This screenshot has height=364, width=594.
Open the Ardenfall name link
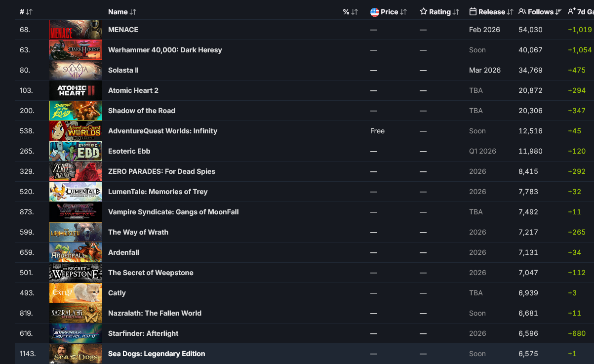(123, 252)
